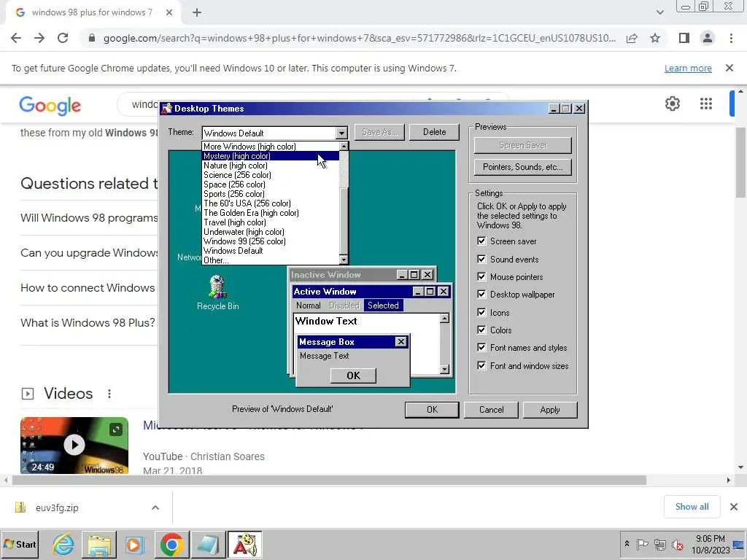Select Underwater (high color) theme
Viewport: 747px width, 560px height.
pyautogui.click(x=271, y=232)
